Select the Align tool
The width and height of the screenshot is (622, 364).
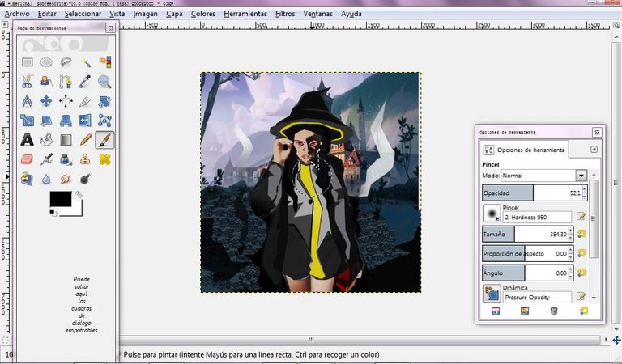tap(66, 101)
